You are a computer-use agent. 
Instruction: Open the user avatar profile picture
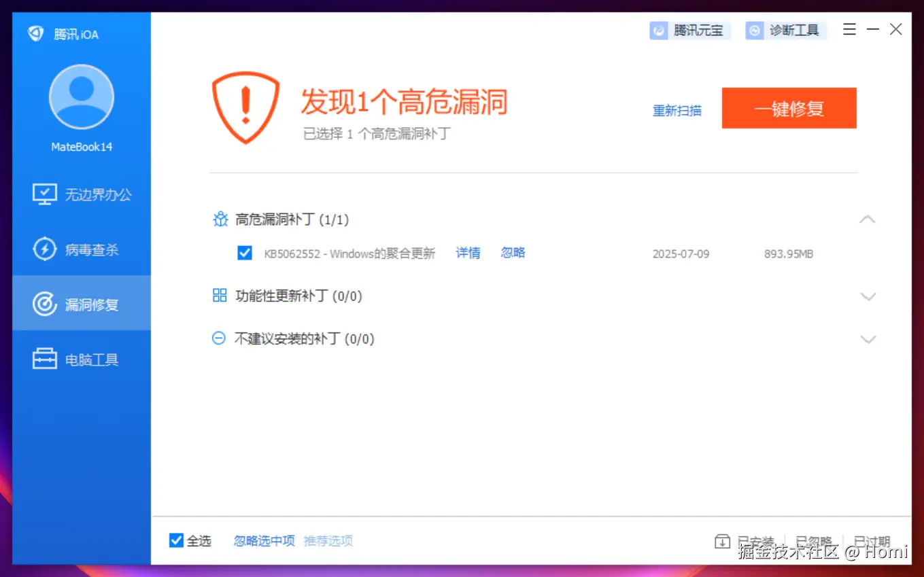point(82,97)
